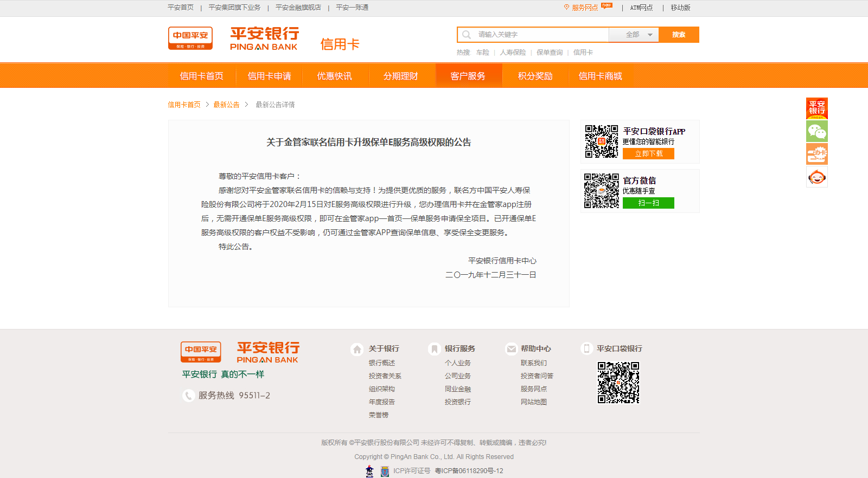Click the Ping An Bank header logo
Screen dimensions: 868x478
point(264,39)
